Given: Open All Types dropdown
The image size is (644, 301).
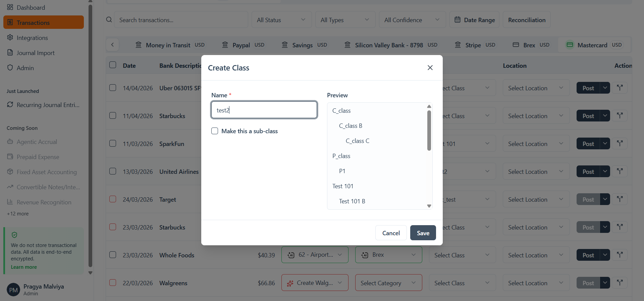Looking at the screenshot, I should pos(345,20).
